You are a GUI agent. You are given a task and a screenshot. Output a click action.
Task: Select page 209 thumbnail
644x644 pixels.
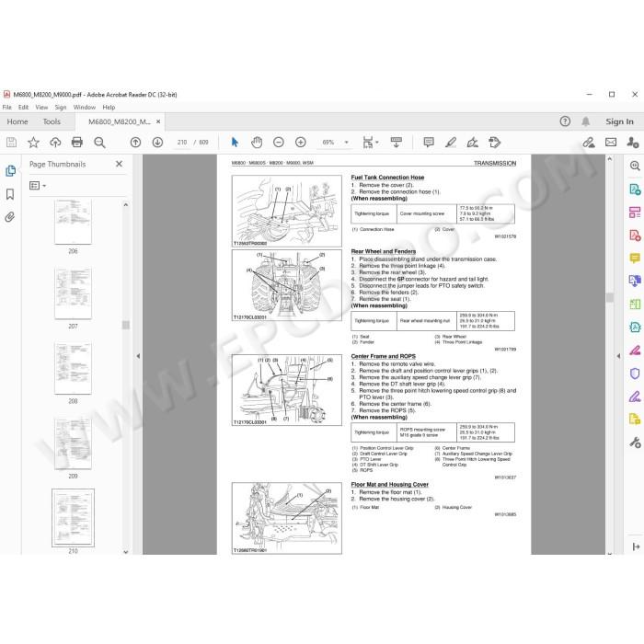(73, 443)
